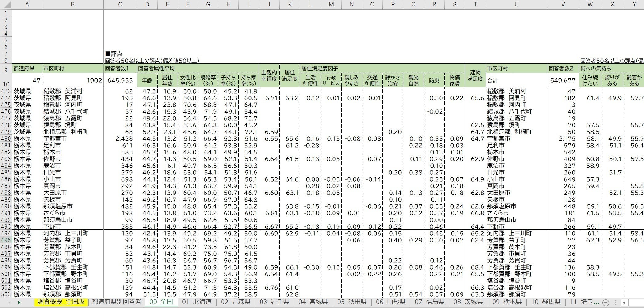Switch to the 05_秋田県 sheet tab

[352, 302]
